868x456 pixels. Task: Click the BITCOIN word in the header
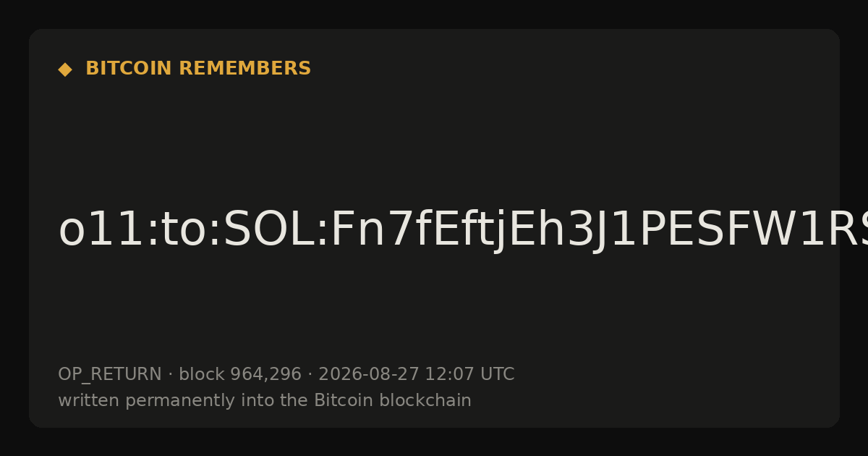click(x=129, y=69)
